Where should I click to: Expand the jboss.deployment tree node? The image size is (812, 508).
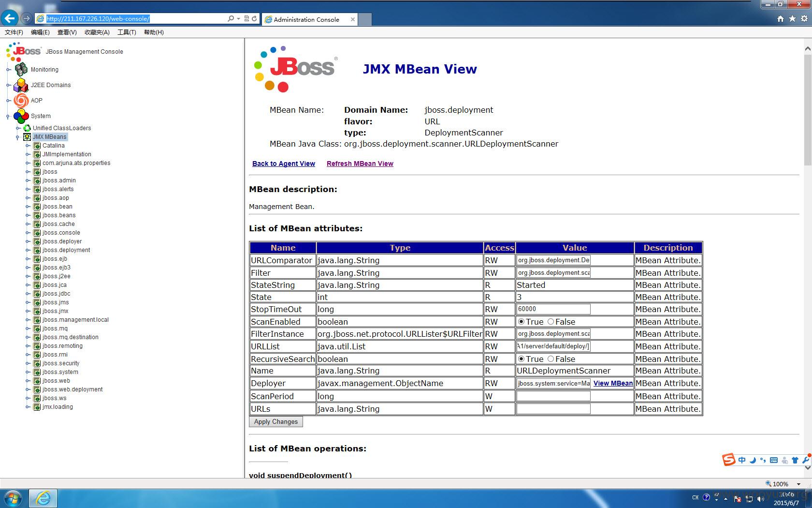28,250
